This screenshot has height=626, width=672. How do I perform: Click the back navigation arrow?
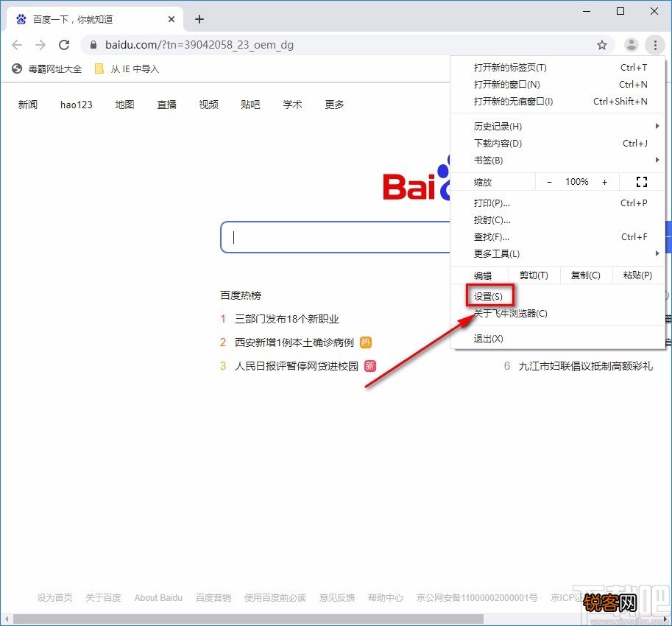[x=17, y=45]
